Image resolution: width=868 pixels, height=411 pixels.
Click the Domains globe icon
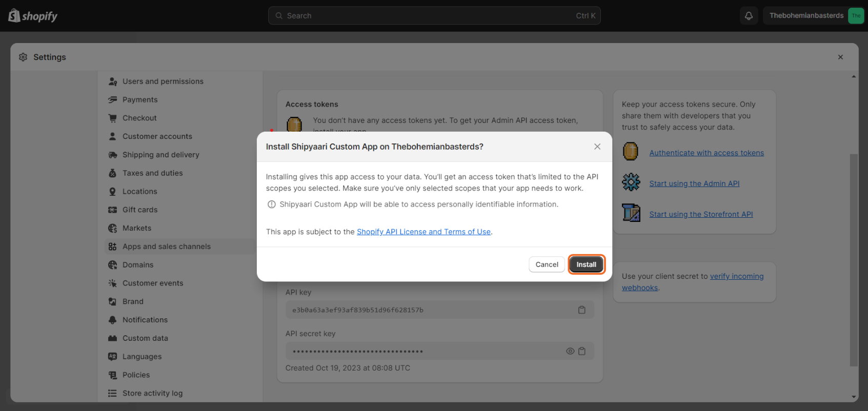click(x=113, y=265)
